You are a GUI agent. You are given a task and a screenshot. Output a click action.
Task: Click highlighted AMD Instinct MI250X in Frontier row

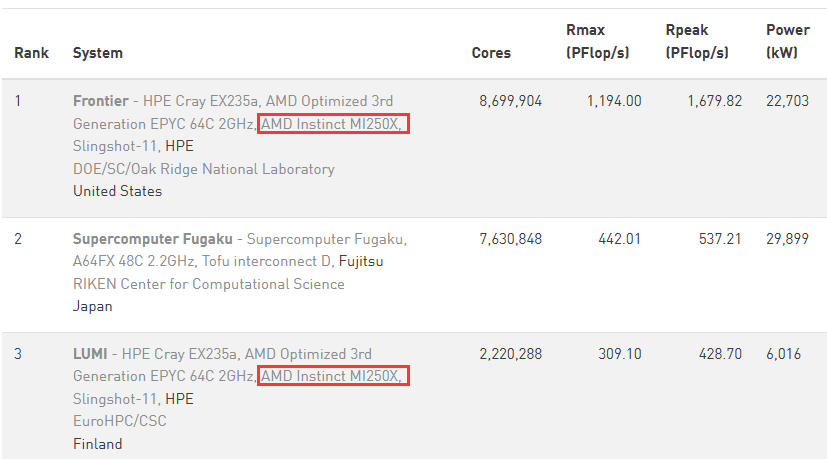tap(333, 124)
